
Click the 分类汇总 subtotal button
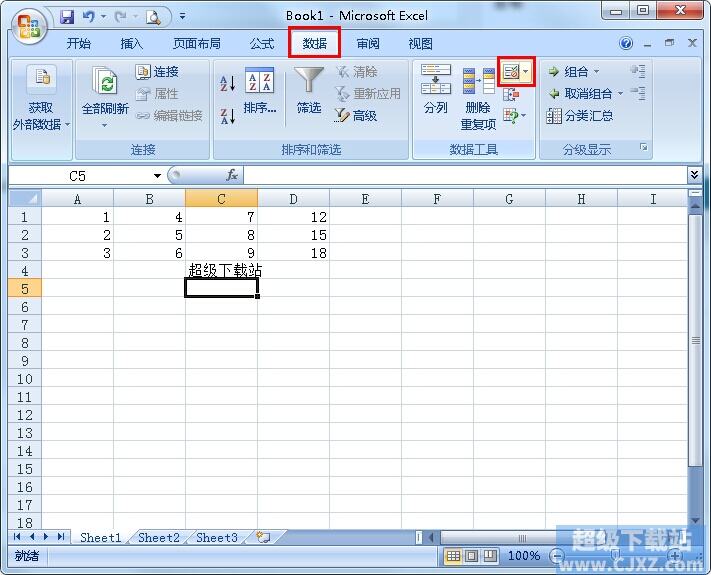[580, 116]
